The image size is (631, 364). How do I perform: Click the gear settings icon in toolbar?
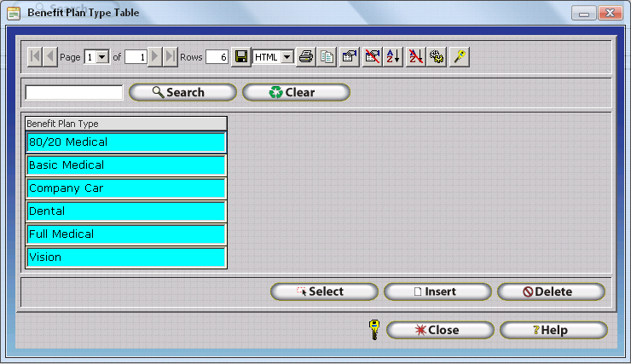[x=437, y=57]
